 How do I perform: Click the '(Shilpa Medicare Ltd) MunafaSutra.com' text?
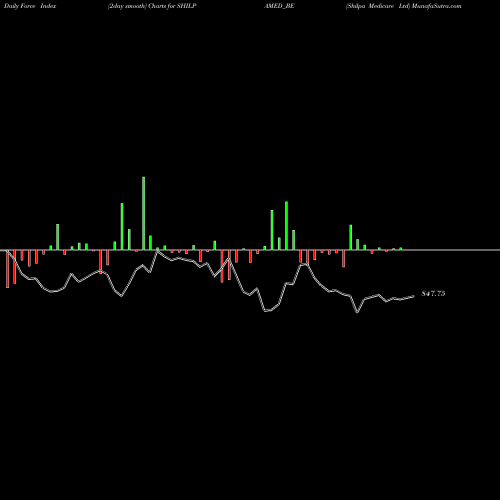coord(403,6)
